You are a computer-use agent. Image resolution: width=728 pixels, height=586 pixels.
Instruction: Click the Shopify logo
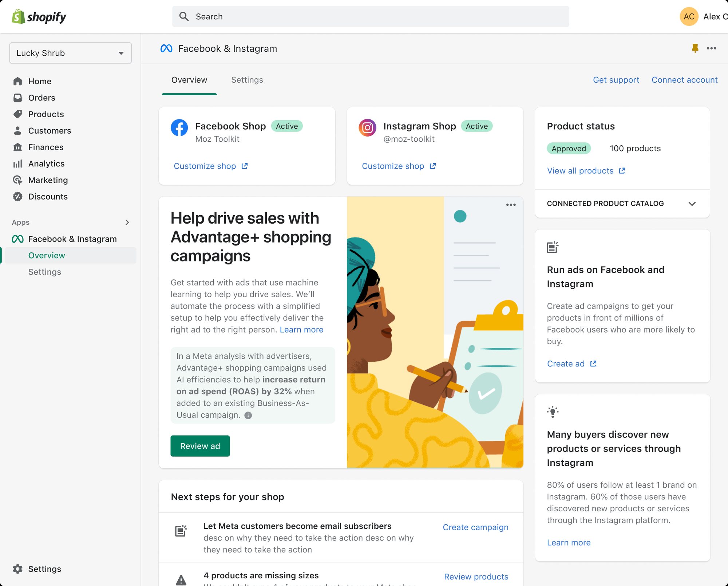tap(39, 17)
